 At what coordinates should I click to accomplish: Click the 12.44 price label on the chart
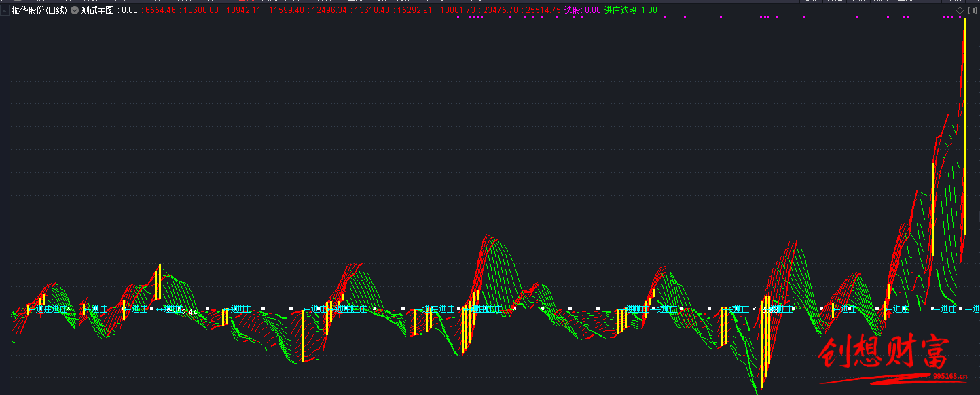coord(187,313)
